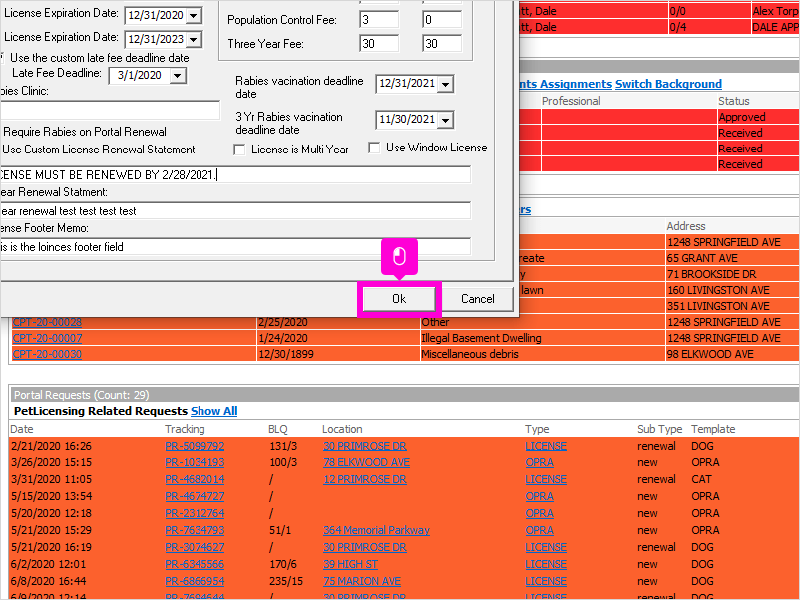
Task: Open the 75 MARION AVE location link
Action: (x=362, y=581)
